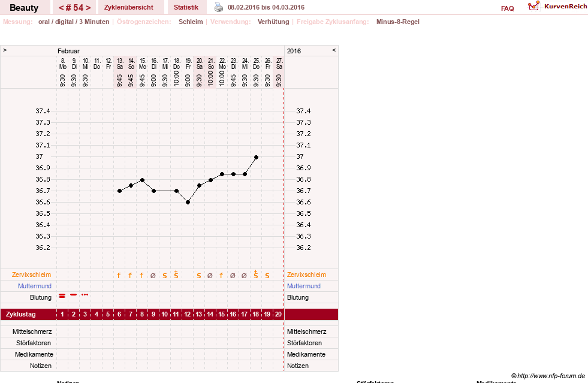Viewport: 588px width, 383px height.
Task: Open the KurvenReich link
Action: pos(565,7)
